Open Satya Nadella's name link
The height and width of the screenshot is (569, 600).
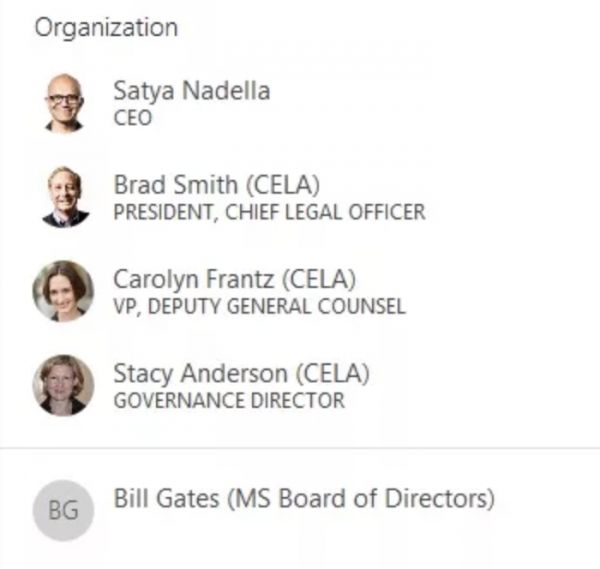pyautogui.click(x=191, y=91)
